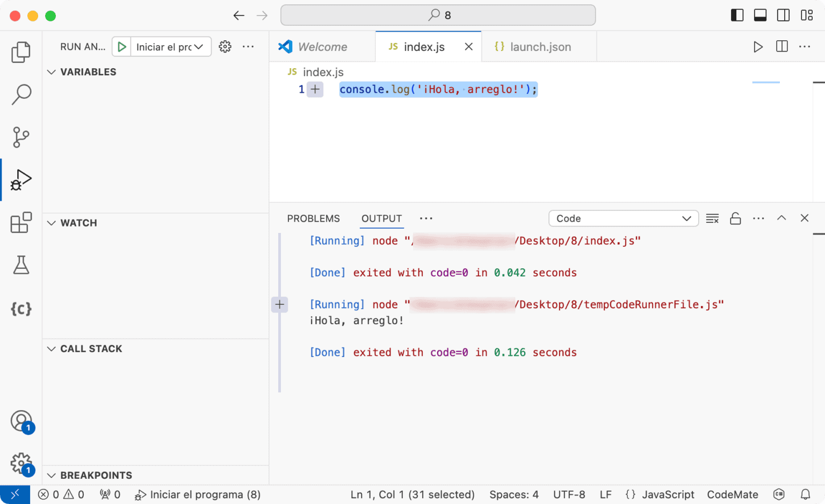Toggle output auto-scroll lock
Image resolution: width=825 pixels, height=504 pixels.
pyautogui.click(x=735, y=218)
